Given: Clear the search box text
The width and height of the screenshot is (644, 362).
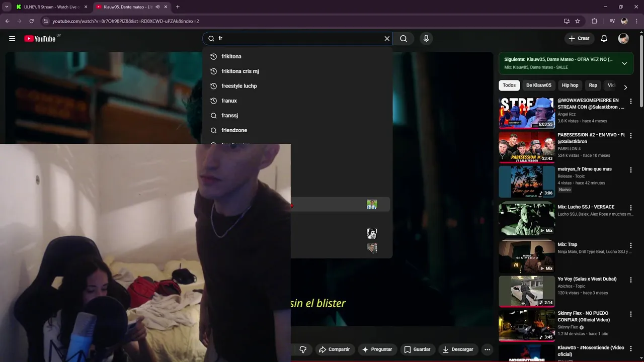Looking at the screenshot, I should pos(387,39).
